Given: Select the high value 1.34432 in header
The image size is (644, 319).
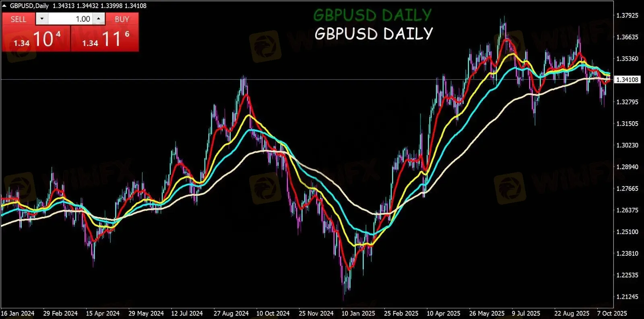Looking at the screenshot, I should click(x=87, y=6).
